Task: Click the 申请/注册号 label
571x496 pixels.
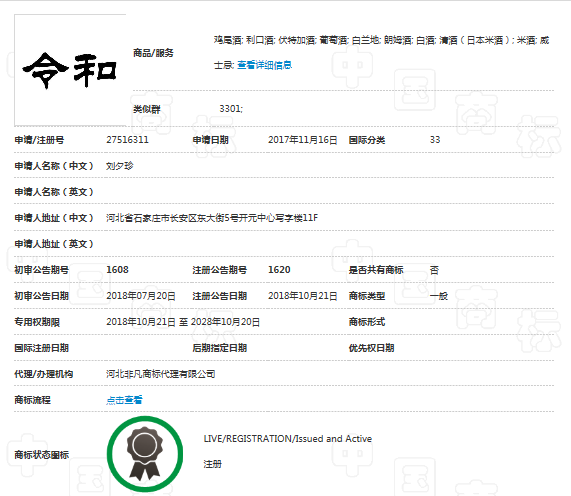Action: point(39,140)
